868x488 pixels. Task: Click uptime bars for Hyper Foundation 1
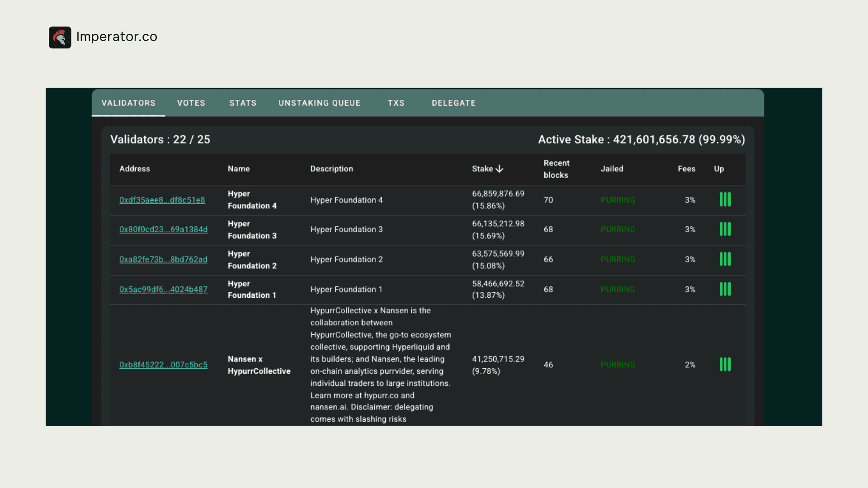[725, 289]
